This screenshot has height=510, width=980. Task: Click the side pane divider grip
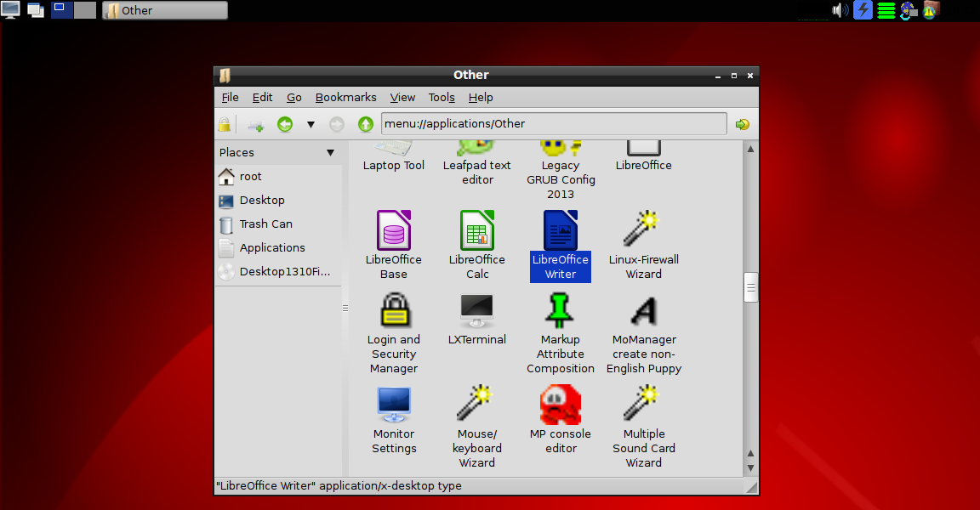click(x=345, y=308)
